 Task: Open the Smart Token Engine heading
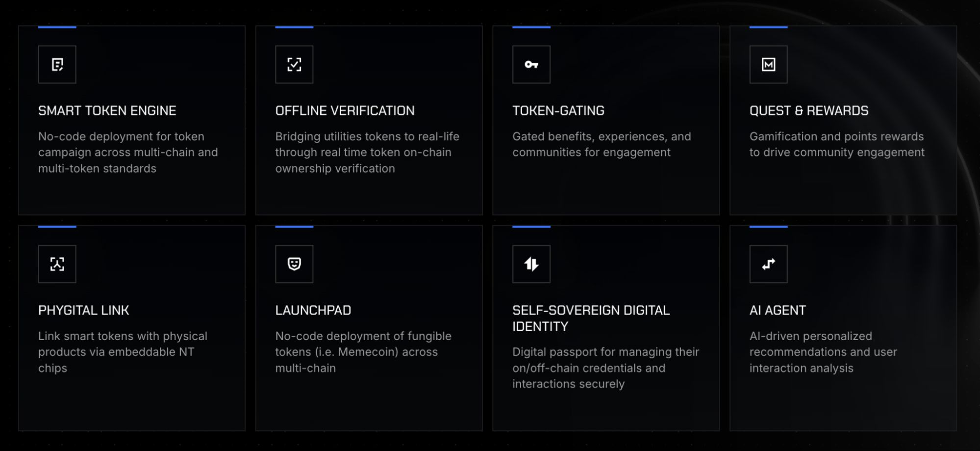tap(107, 110)
